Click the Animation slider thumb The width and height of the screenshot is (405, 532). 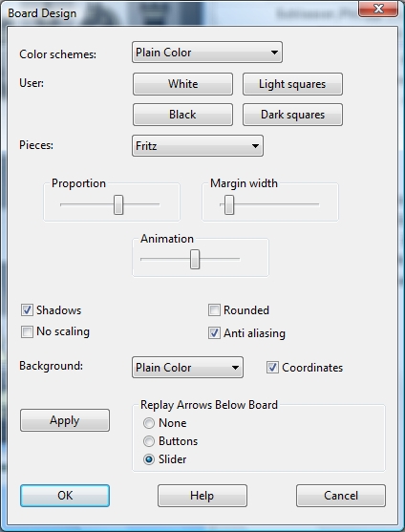[x=195, y=259]
